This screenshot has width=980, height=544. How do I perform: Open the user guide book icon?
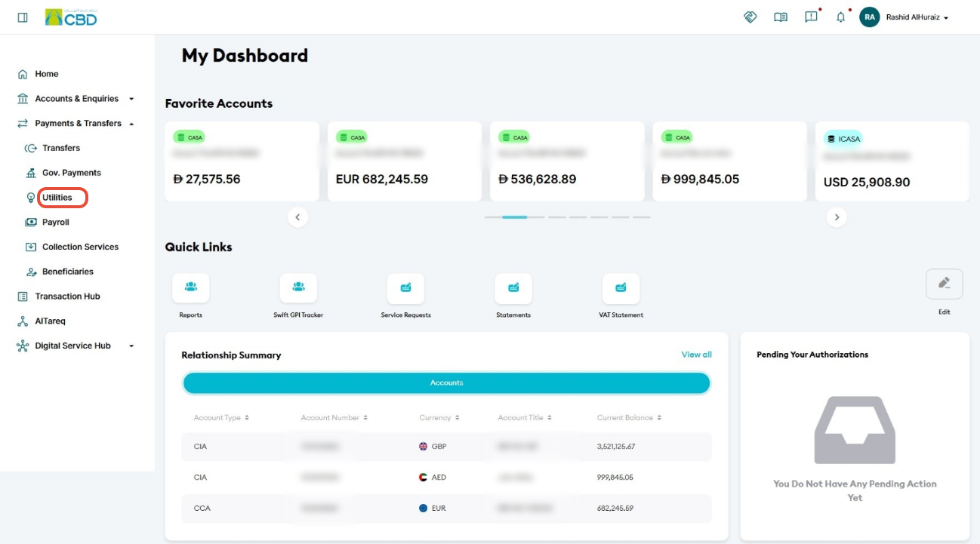781,17
